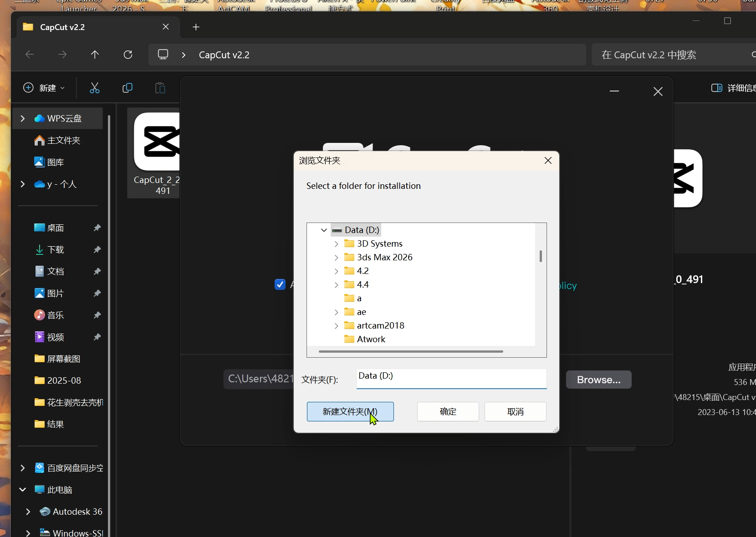Cancel the browse dialog with 取消

tap(515, 411)
